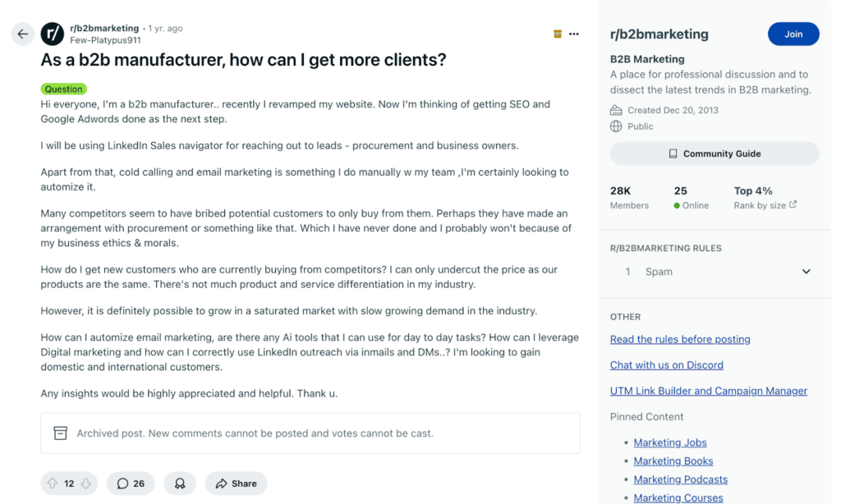
Task: Give an award using the medal icon
Action: pyautogui.click(x=180, y=483)
